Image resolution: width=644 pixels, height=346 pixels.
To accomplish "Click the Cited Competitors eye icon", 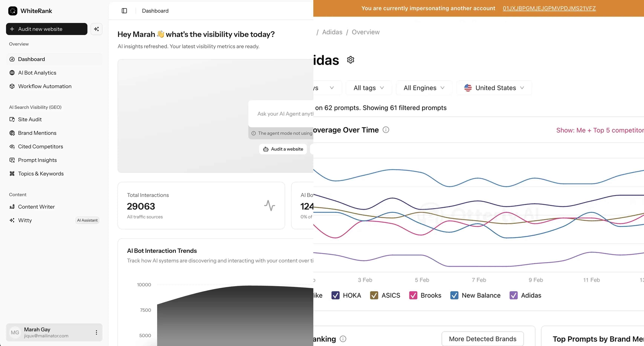I will (x=12, y=146).
